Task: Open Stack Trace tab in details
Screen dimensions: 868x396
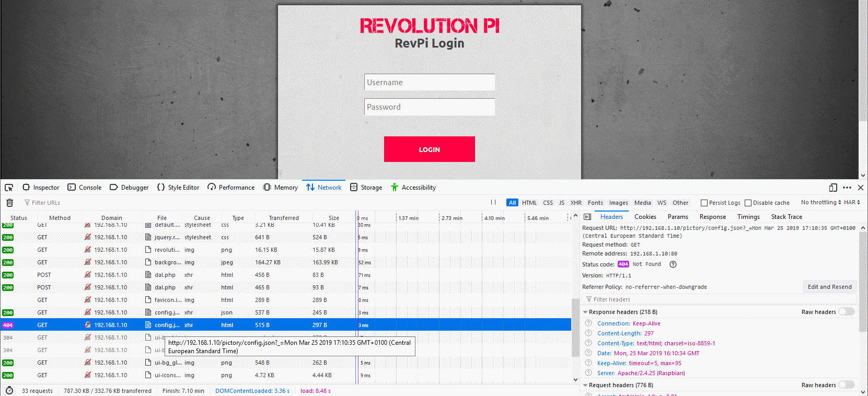Action: 786,217
